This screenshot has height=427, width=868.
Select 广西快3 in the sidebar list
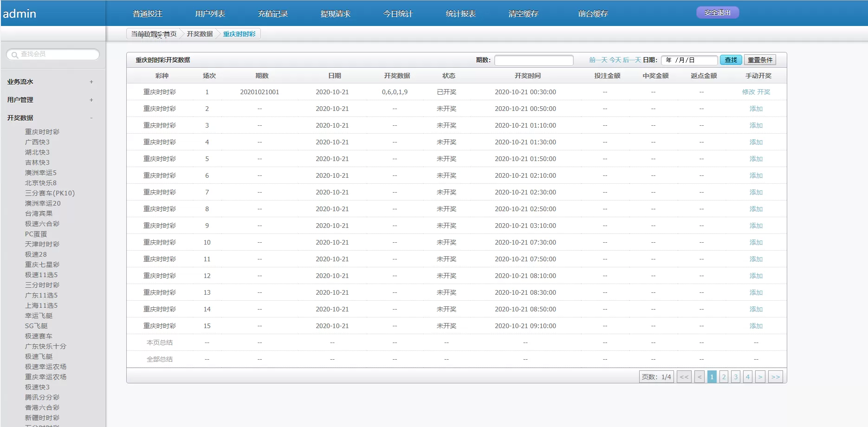37,142
